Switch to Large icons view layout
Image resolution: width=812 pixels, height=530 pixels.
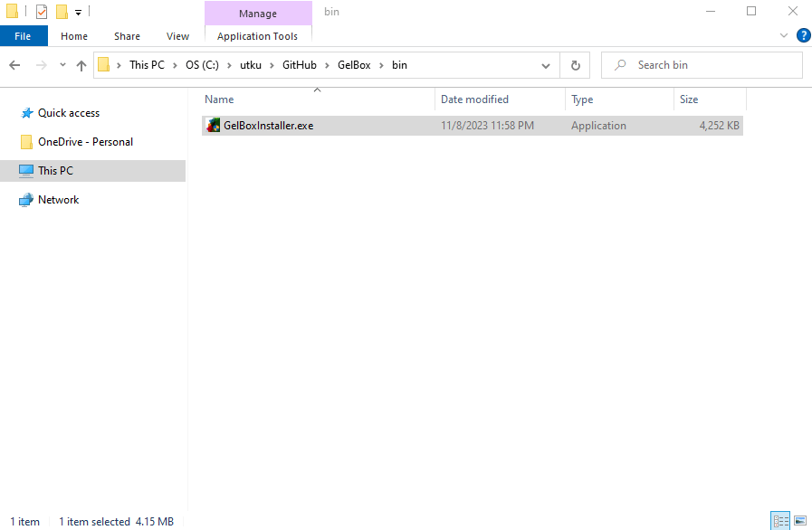800,521
